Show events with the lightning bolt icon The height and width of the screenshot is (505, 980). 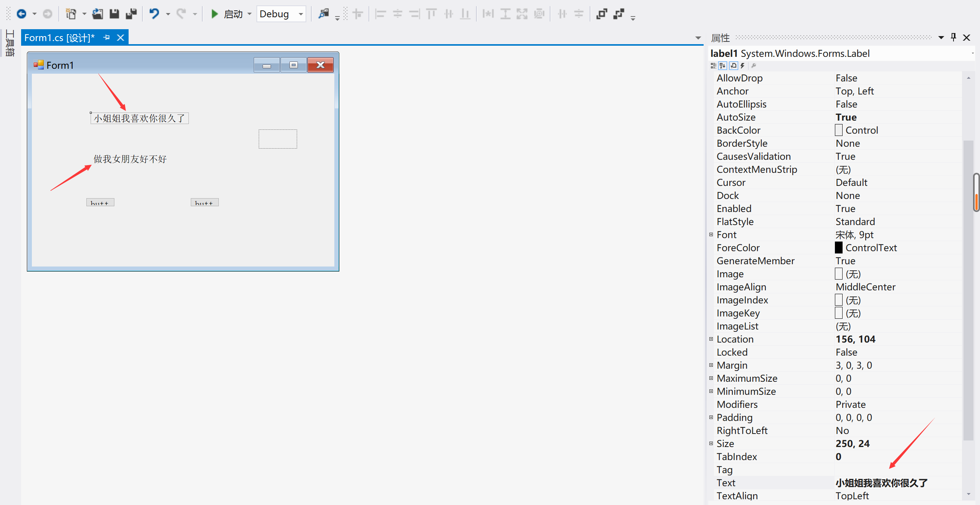742,66
